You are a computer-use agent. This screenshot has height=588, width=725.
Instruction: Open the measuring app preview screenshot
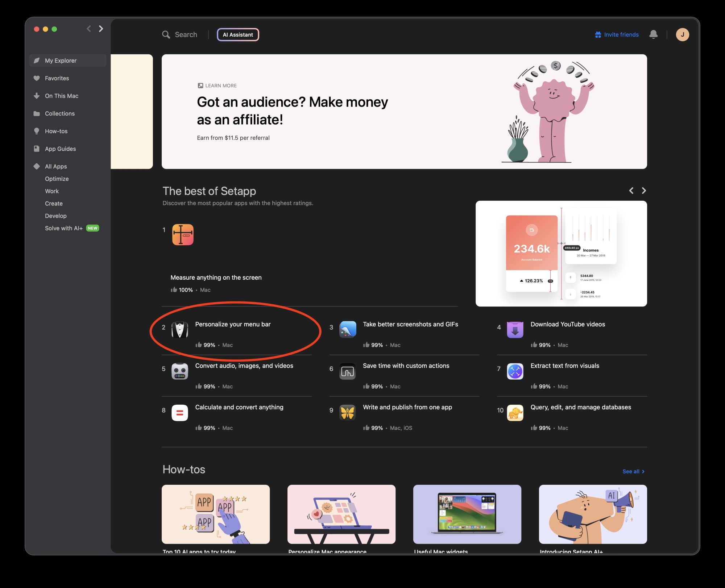(x=561, y=254)
